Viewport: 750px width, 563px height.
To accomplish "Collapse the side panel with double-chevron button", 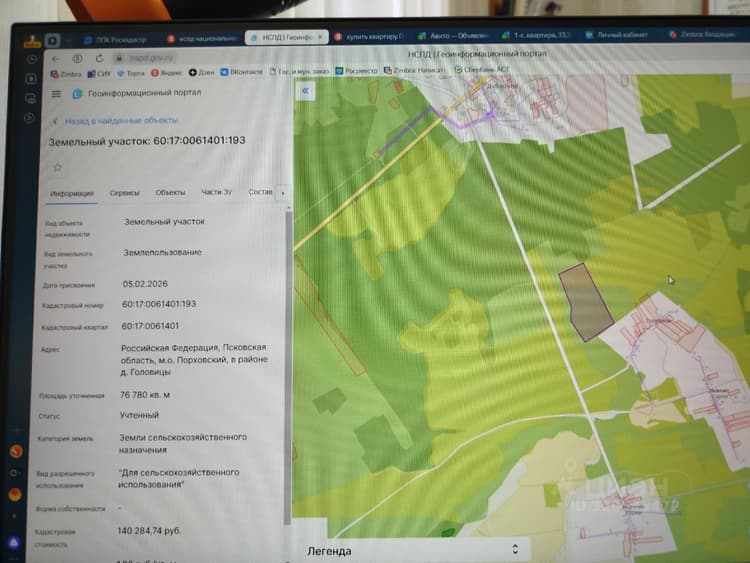I will click(305, 90).
